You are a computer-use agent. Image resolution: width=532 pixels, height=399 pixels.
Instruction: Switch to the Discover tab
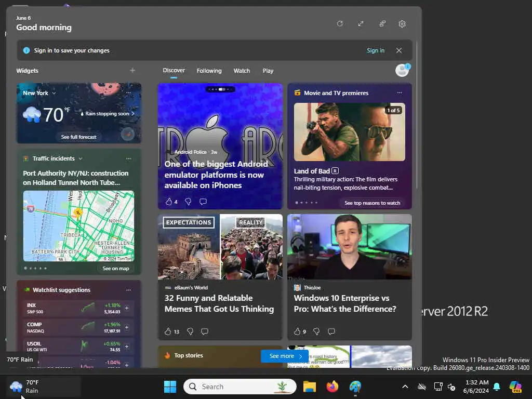tap(174, 70)
